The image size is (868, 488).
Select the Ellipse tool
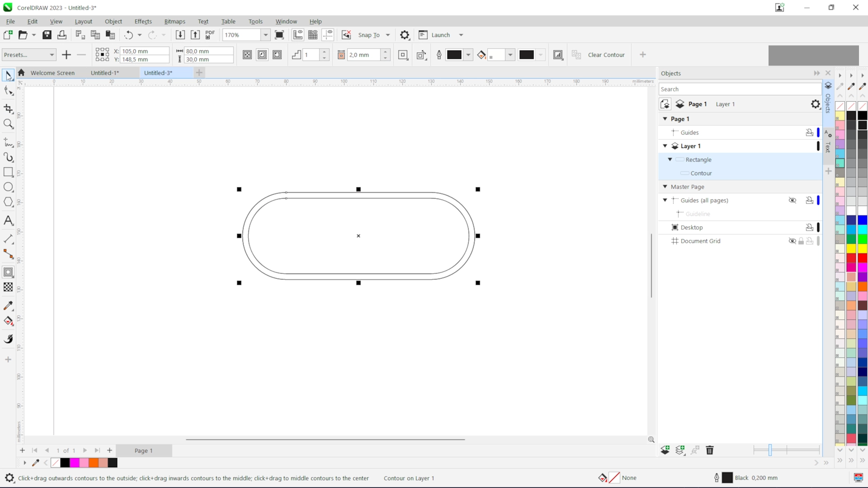[x=8, y=187]
